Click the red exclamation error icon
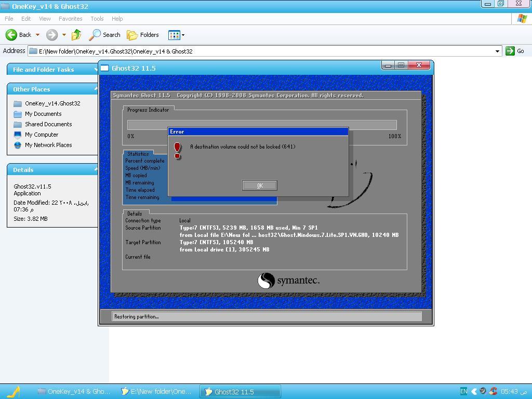This screenshot has width=532, height=399. coord(178,151)
